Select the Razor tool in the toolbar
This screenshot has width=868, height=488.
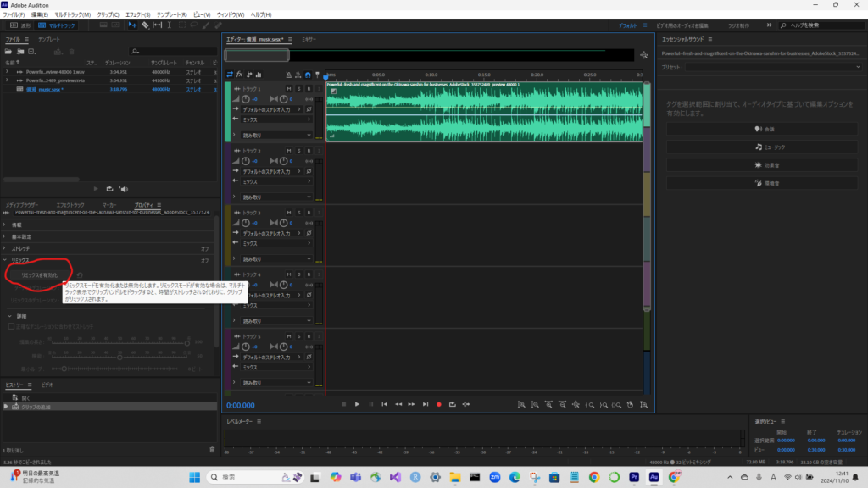point(145,25)
